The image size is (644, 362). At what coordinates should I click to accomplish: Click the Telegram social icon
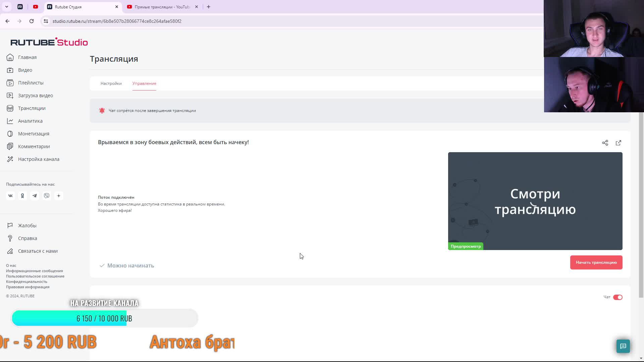[x=35, y=196]
